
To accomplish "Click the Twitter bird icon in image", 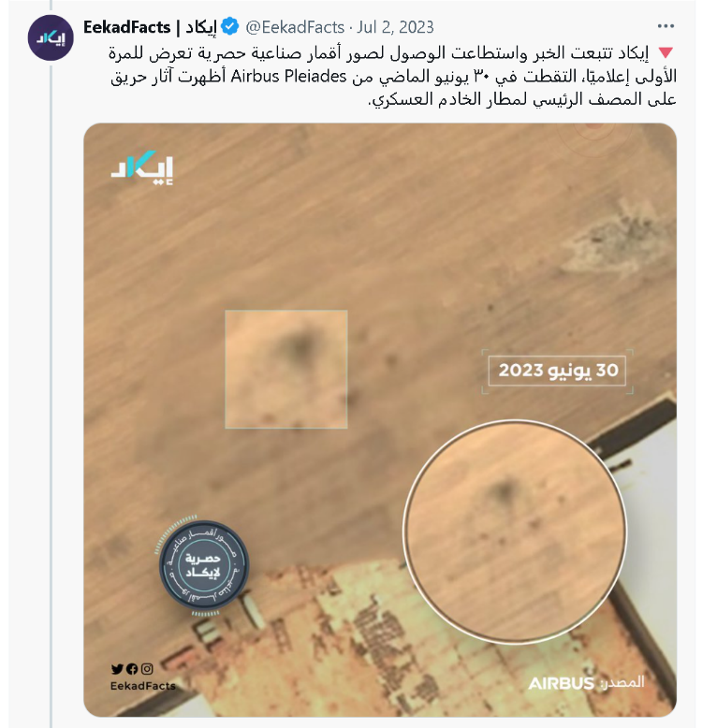I will 117,669.
